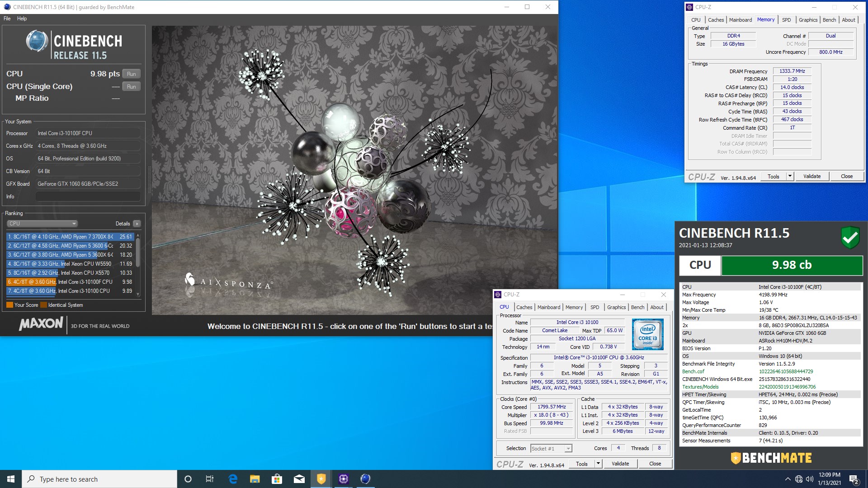Open Task View on taskbar

210,479
